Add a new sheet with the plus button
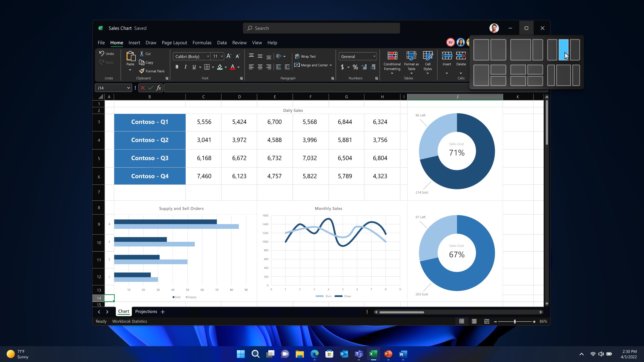 click(x=163, y=311)
